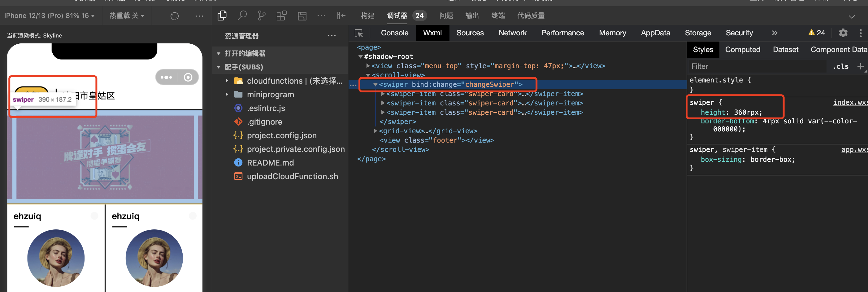
Task: Collapse the 配手(SUBS) project section
Action: 219,67
